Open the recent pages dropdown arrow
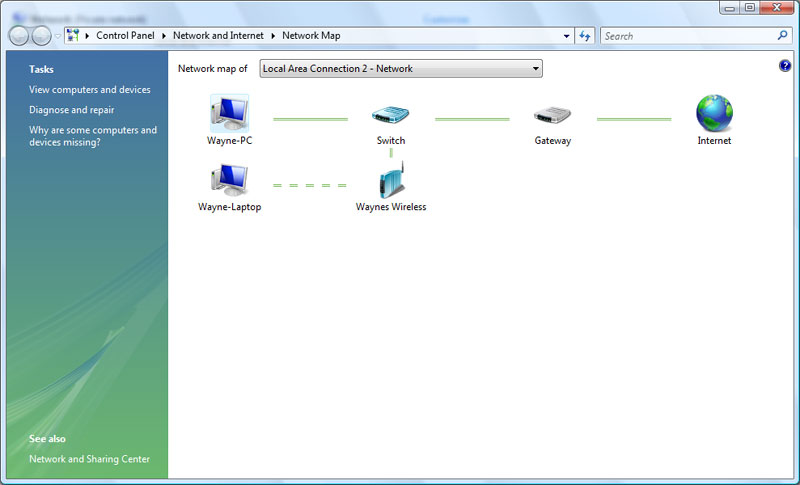Viewport: 800px width, 485px height. 58,36
